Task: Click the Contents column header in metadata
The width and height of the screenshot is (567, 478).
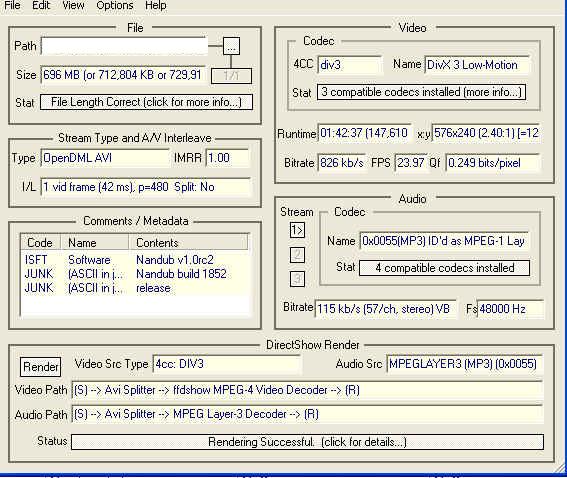Action: (188, 243)
